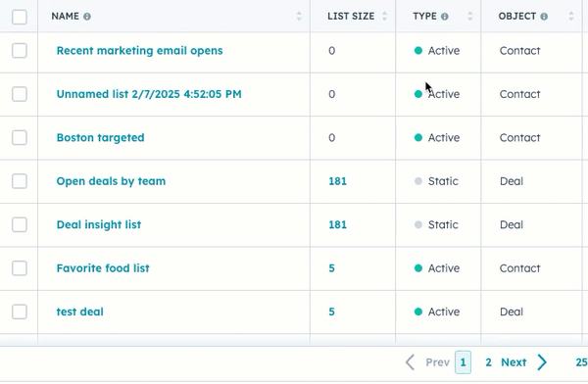Sort the table by LIST SIZE arrows
Image resolution: width=588 pixels, height=384 pixels.
[384, 16]
